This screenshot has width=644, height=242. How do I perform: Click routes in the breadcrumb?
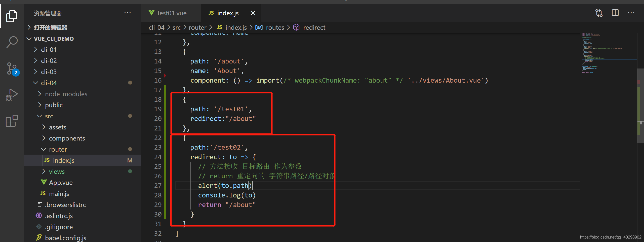click(275, 27)
